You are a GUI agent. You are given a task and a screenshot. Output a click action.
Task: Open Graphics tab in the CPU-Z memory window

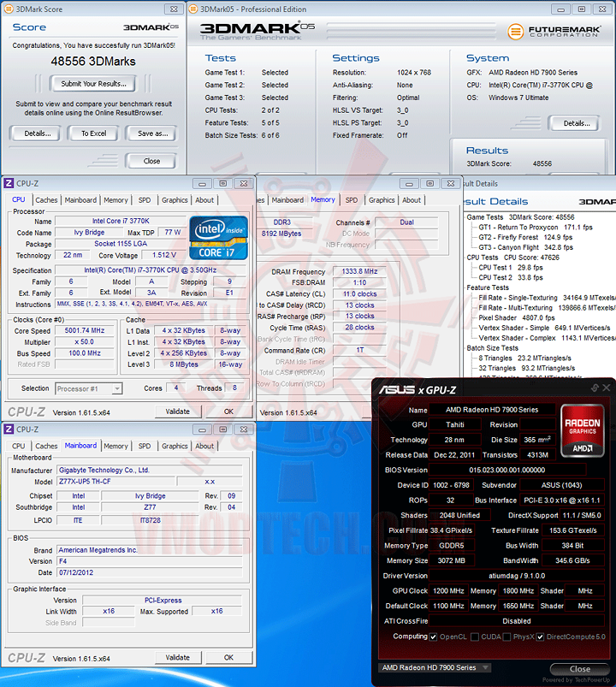(x=382, y=200)
